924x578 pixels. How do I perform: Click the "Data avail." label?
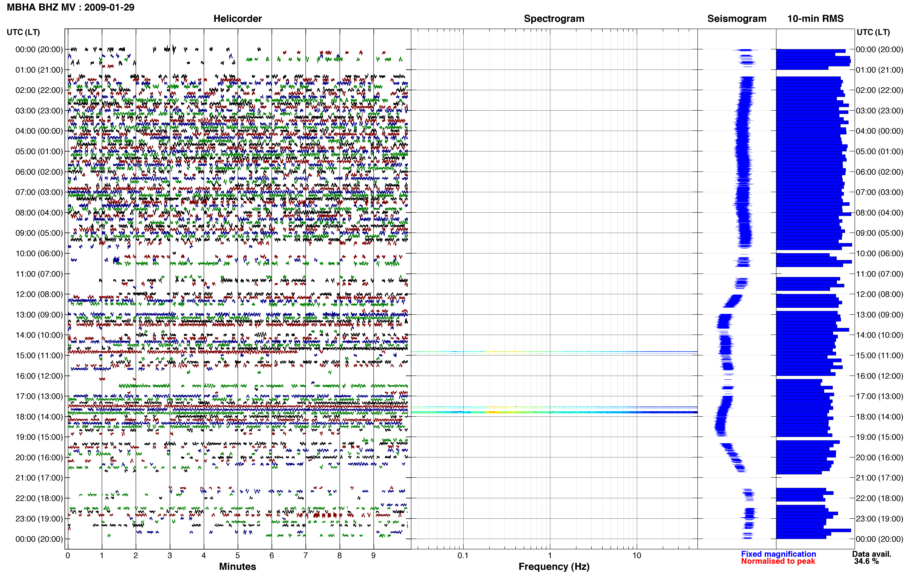pyautogui.click(x=872, y=554)
